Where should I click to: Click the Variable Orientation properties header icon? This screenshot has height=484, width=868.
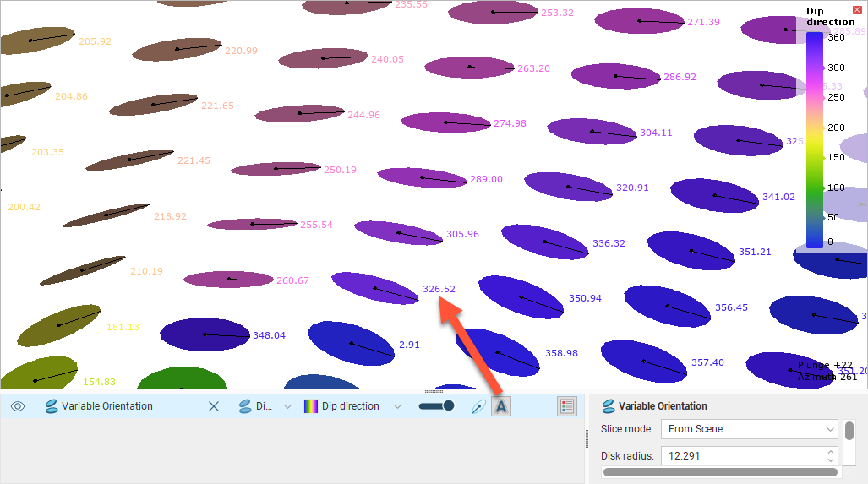coord(609,406)
